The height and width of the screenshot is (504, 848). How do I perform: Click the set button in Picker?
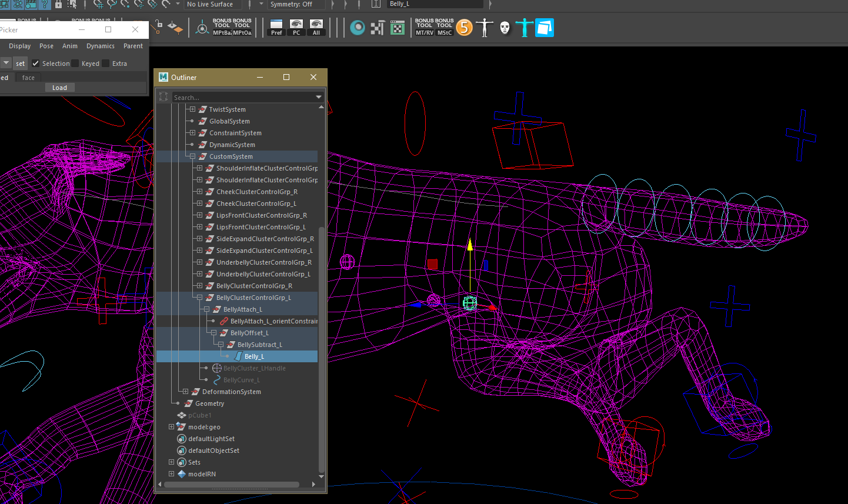point(21,63)
